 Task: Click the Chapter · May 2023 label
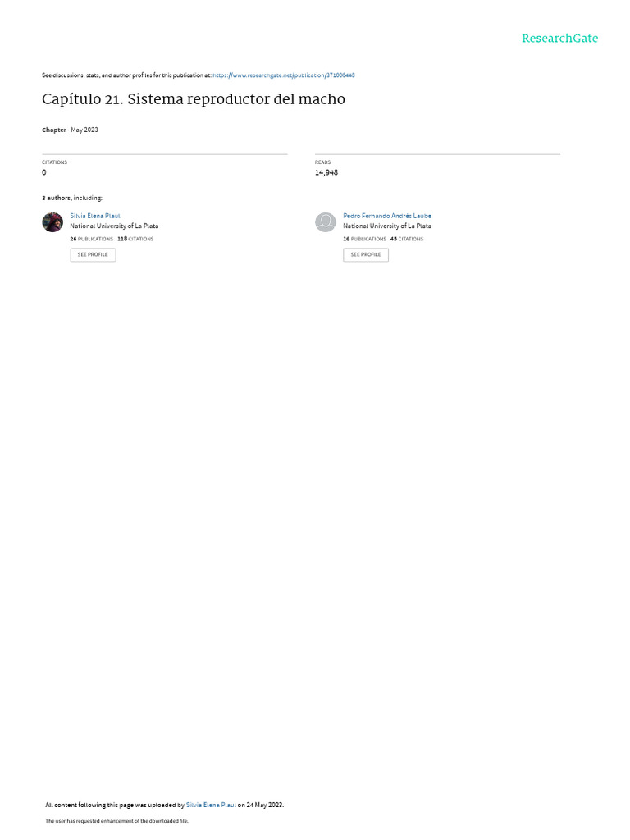pyautogui.click(x=71, y=130)
